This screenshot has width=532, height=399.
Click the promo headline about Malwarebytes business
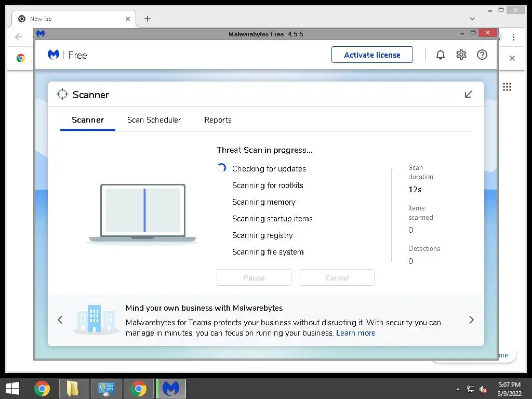pos(204,308)
